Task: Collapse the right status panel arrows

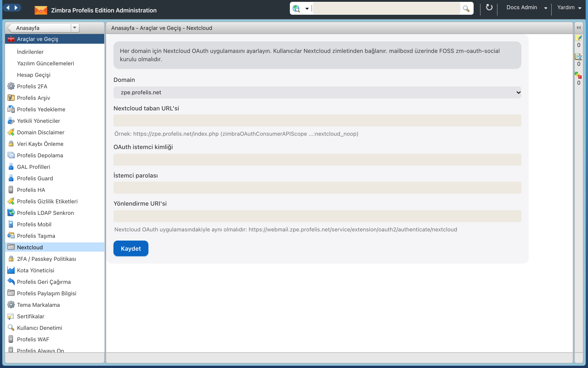Action: point(579,28)
